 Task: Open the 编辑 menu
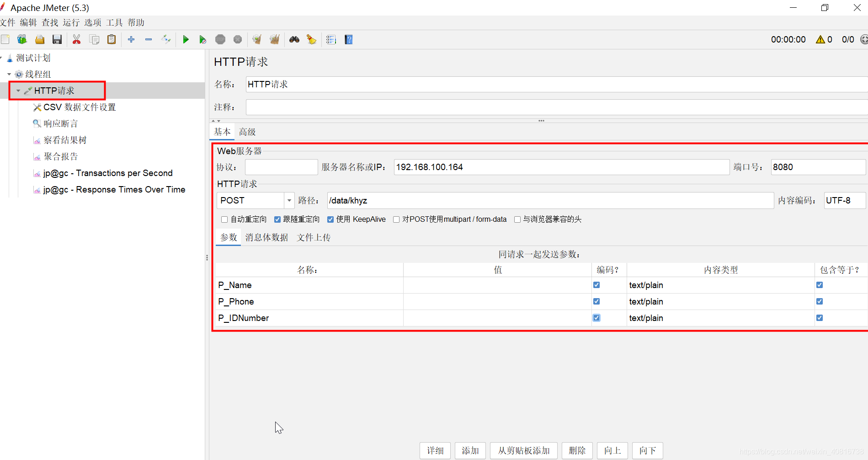pyautogui.click(x=28, y=22)
